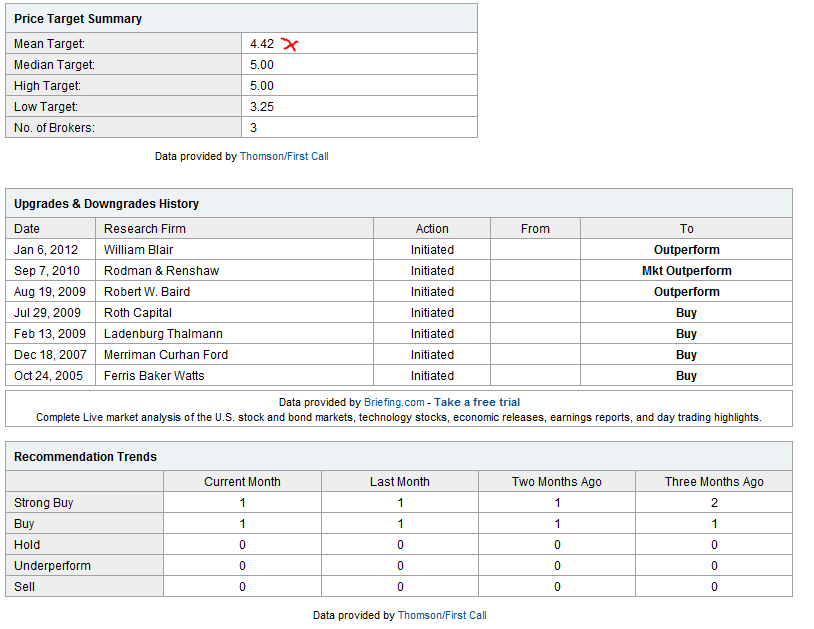Click the 'Take a free trial' link
Image resolution: width=814 pixels, height=629 pixels.
[x=477, y=402]
